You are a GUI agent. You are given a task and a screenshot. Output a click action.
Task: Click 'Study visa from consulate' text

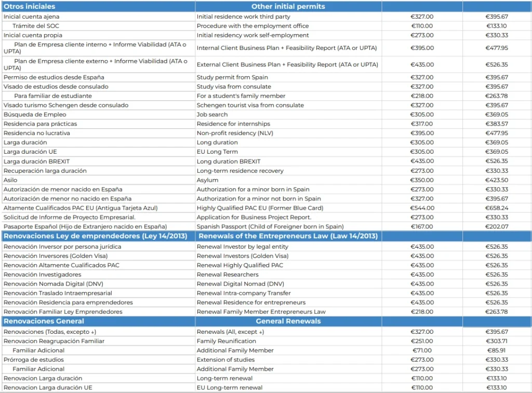(x=234, y=87)
